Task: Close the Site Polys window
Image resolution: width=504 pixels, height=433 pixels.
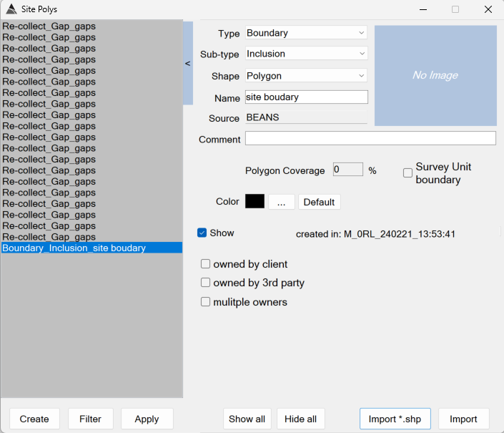Action: click(x=488, y=9)
